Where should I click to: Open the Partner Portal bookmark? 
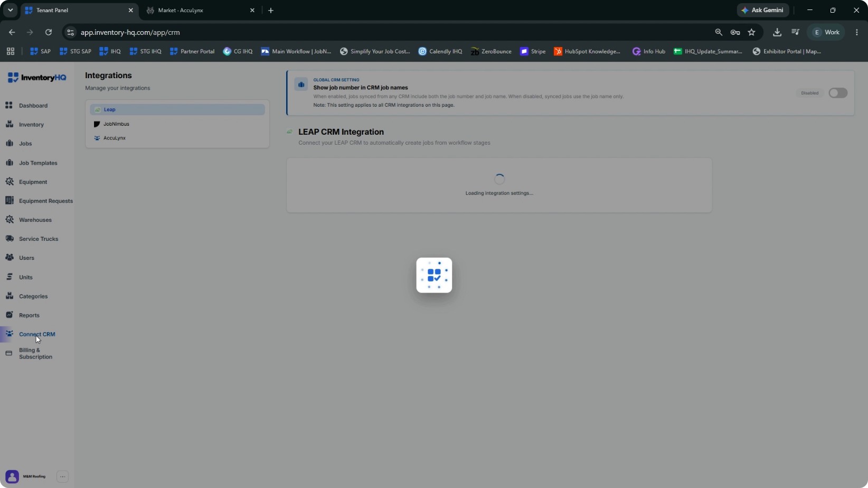click(x=192, y=51)
